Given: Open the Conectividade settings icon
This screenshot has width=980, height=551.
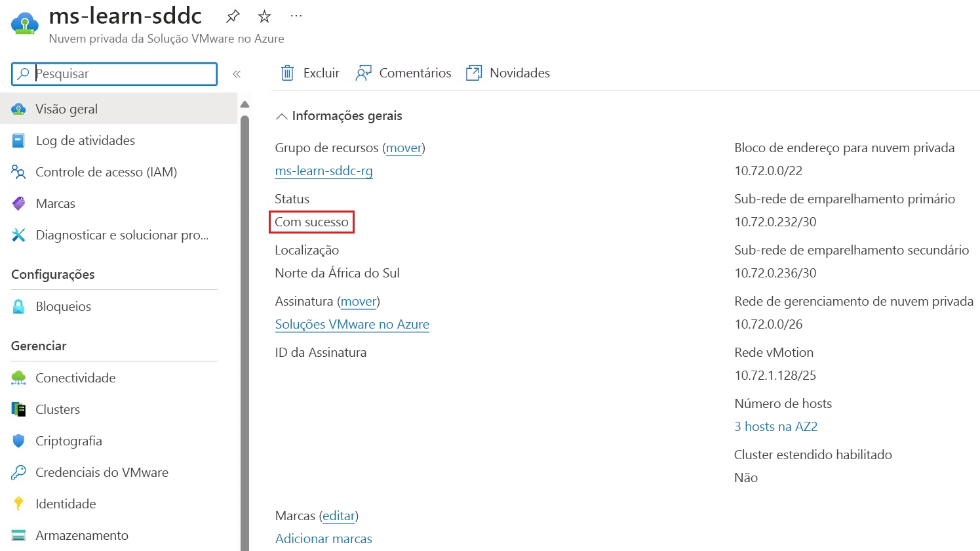Looking at the screenshot, I should 18,378.
